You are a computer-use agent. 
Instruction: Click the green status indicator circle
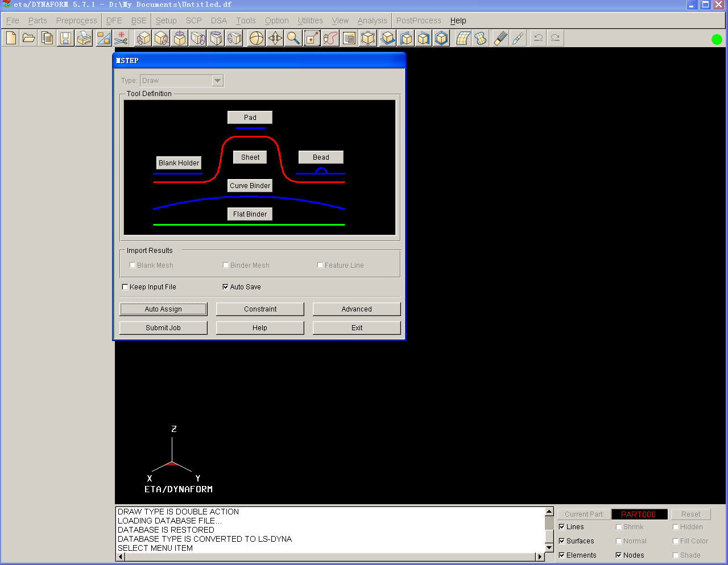coord(717,39)
